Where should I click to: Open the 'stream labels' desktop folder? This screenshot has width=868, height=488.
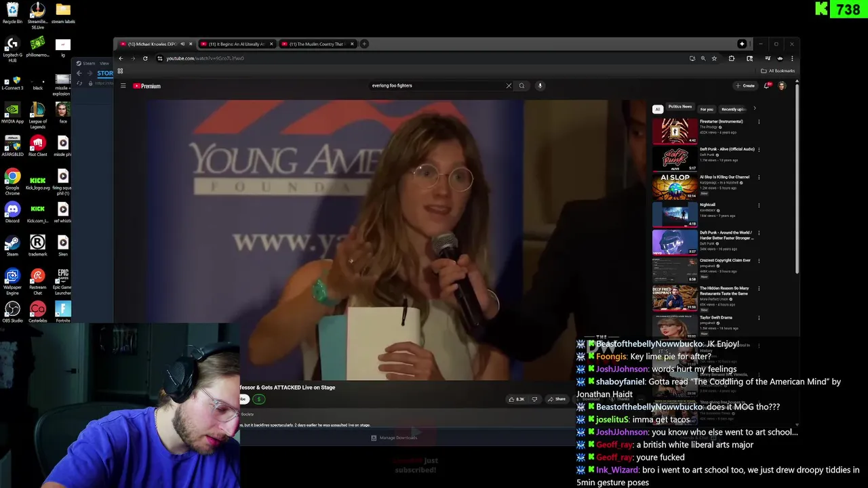tap(63, 13)
